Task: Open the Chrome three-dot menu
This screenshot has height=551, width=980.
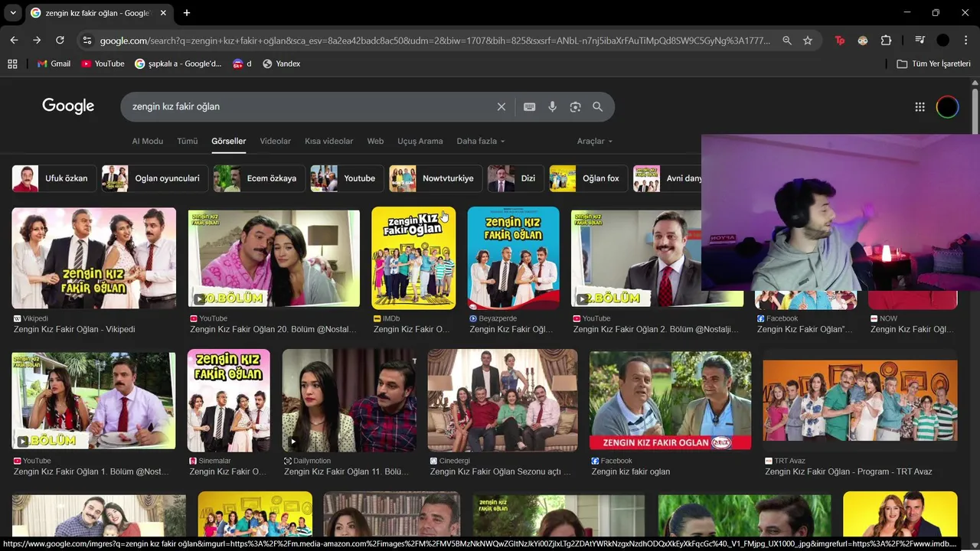Action: click(x=965, y=41)
